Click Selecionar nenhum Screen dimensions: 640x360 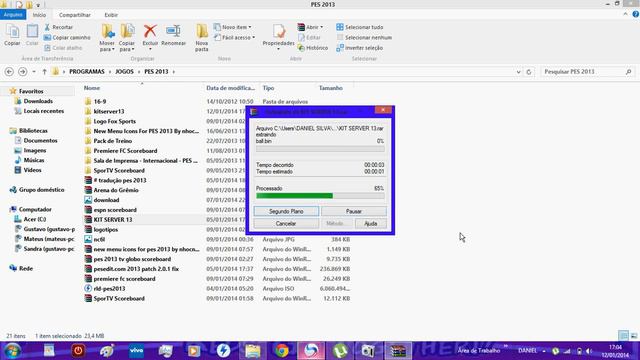pos(364,38)
